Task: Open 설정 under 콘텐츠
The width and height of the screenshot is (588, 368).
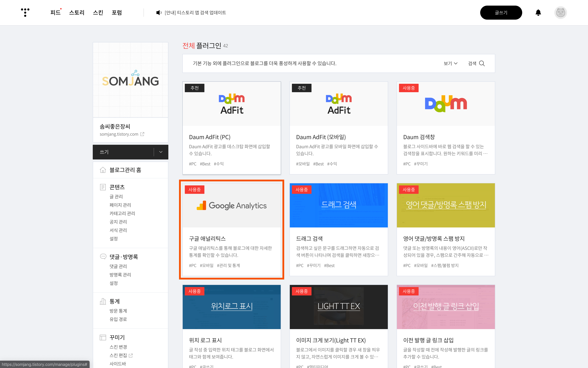Action: coord(113,238)
